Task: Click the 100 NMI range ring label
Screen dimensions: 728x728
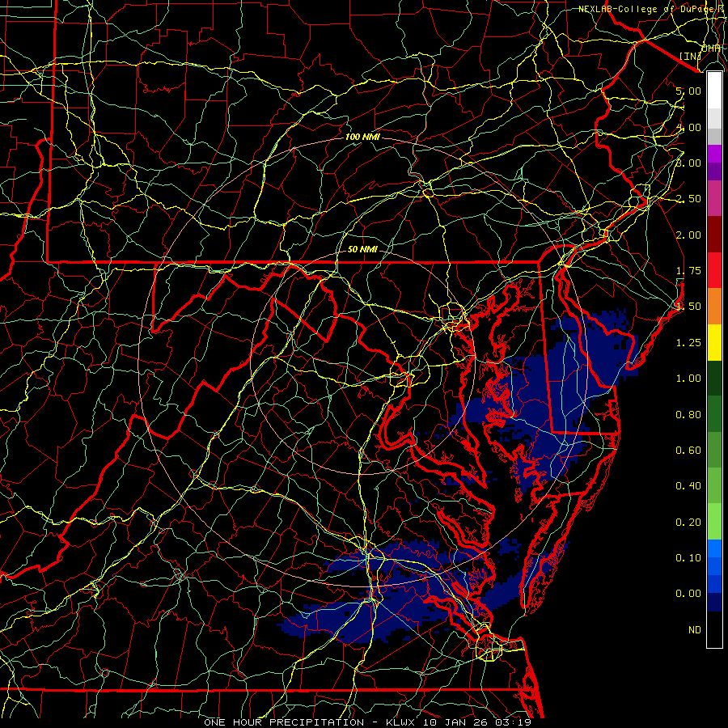Action: pyautogui.click(x=362, y=137)
